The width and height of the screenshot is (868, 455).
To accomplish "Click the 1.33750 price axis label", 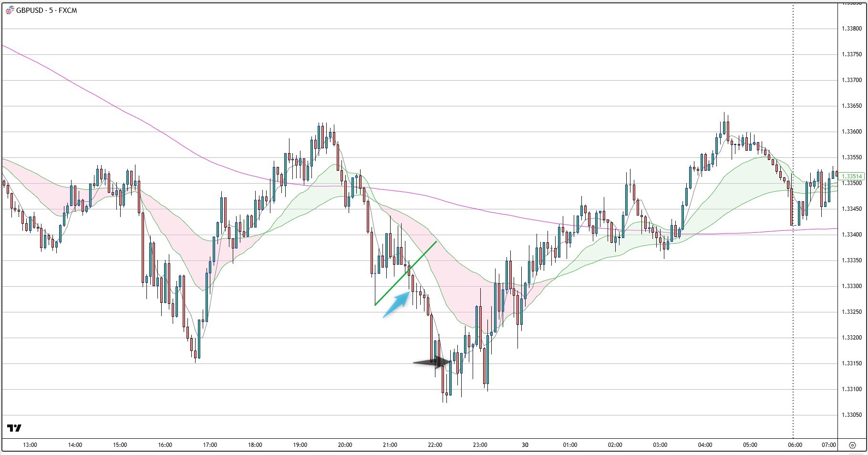I will [851, 54].
